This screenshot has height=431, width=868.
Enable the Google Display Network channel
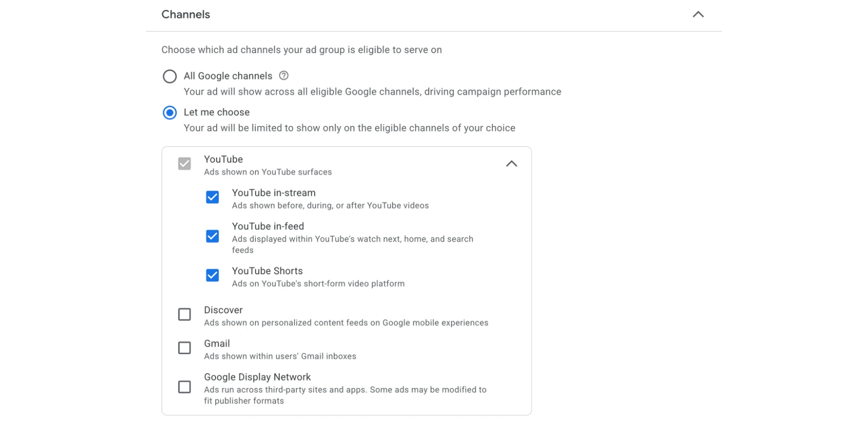tap(184, 387)
